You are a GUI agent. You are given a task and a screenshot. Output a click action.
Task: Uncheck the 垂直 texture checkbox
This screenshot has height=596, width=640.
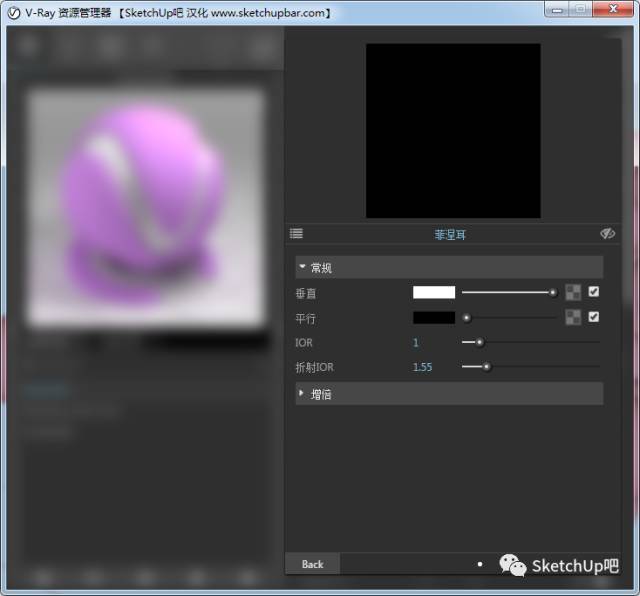[x=594, y=291]
